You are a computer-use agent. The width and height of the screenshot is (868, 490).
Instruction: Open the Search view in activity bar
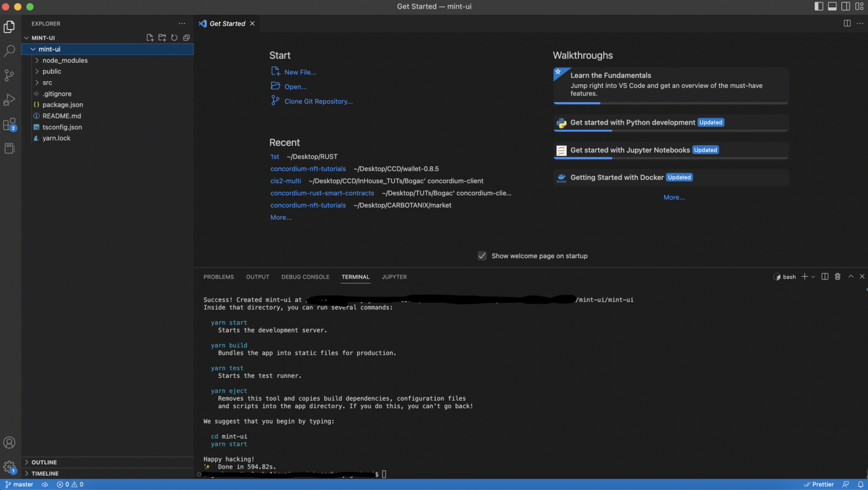9,51
